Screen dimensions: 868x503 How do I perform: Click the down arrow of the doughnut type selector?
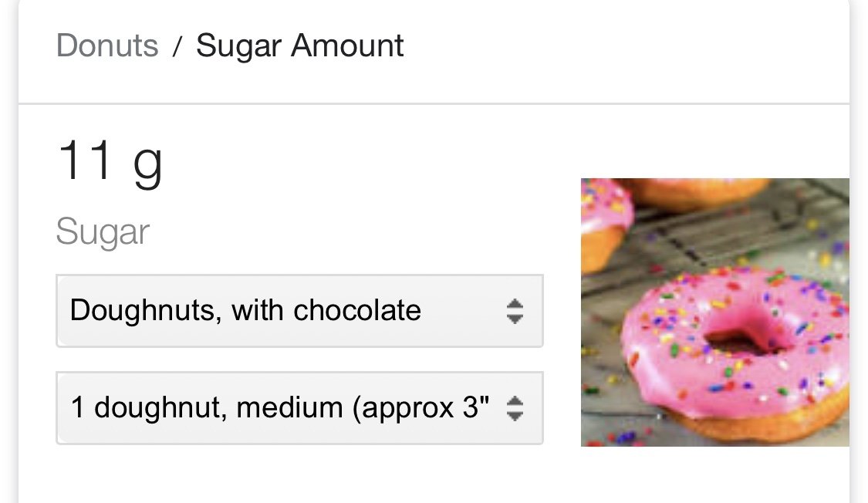coord(515,319)
